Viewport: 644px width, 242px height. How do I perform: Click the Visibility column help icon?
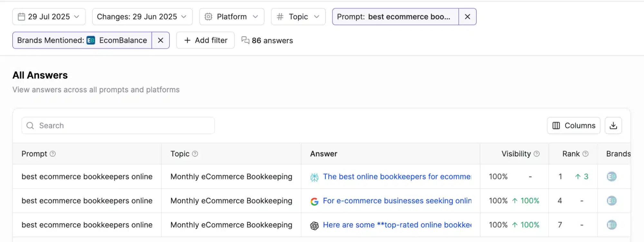click(536, 154)
